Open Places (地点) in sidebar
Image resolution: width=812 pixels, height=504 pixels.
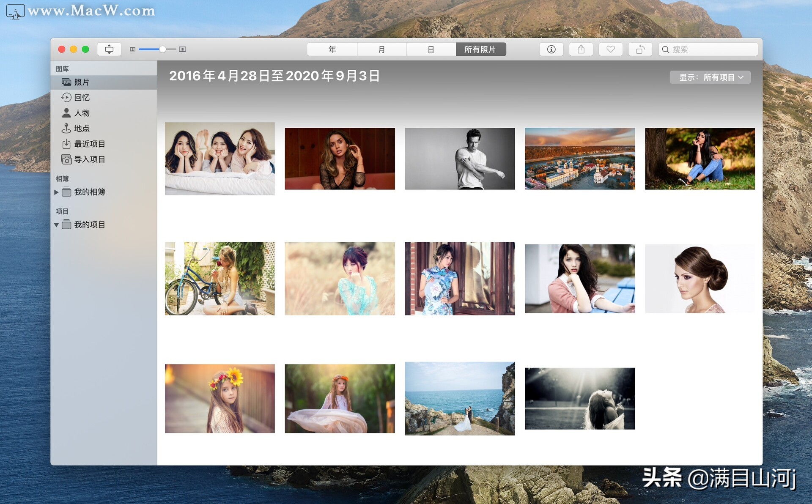(82, 129)
